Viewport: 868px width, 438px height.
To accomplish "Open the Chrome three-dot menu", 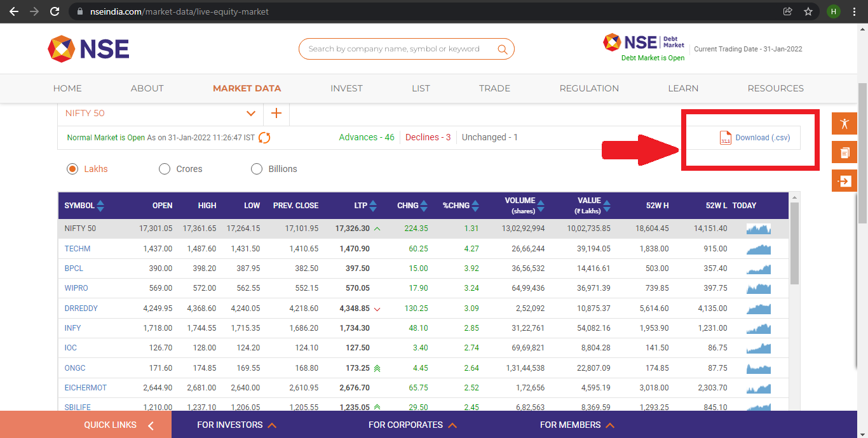I will coord(855,11).
